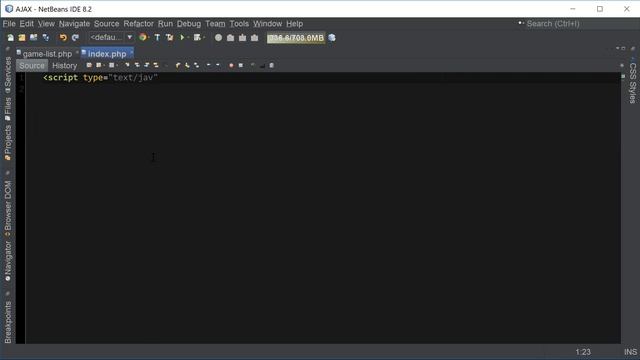This screenshot has width=640, height=360.
Task: Click the memory usage bar
Action: 296,38
